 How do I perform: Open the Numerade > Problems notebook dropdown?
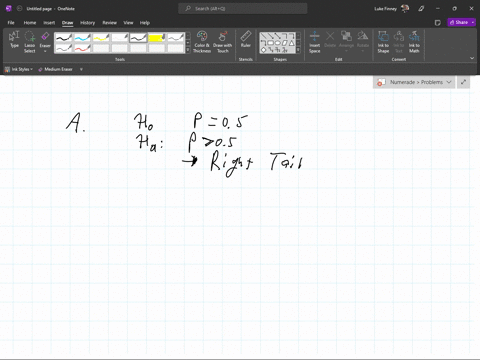414,82
